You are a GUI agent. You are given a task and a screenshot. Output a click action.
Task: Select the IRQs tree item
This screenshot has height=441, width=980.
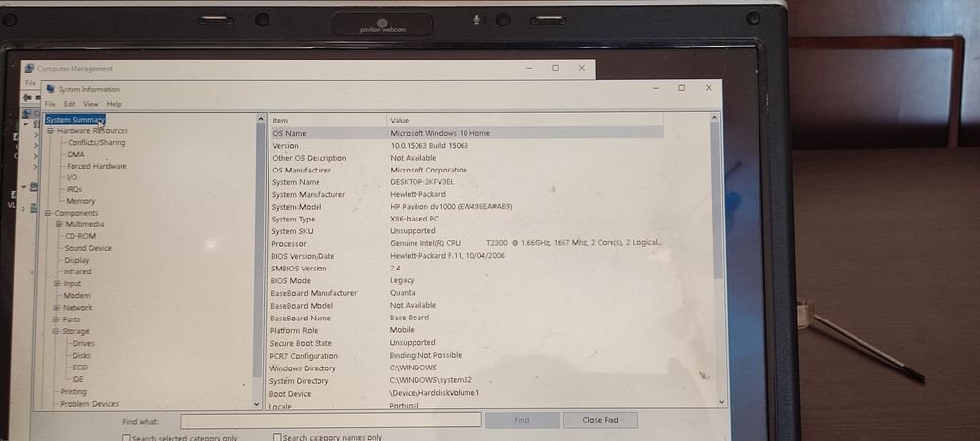pyautogui.click(x=74, y=189)
